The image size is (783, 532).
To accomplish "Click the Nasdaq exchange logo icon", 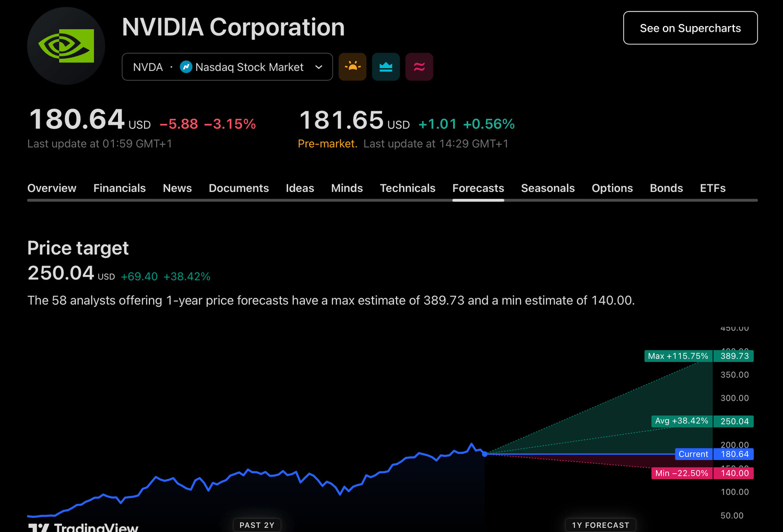I will point(186,67).
